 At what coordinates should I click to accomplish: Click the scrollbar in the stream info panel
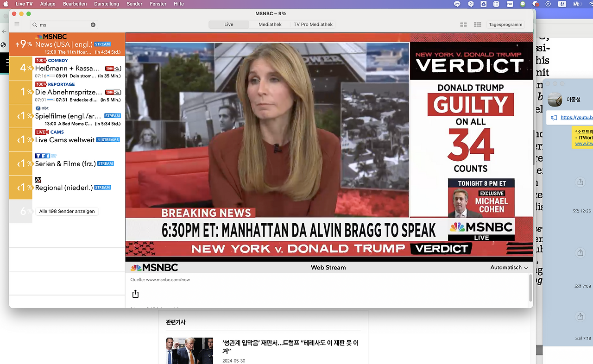tap(530, 287)
